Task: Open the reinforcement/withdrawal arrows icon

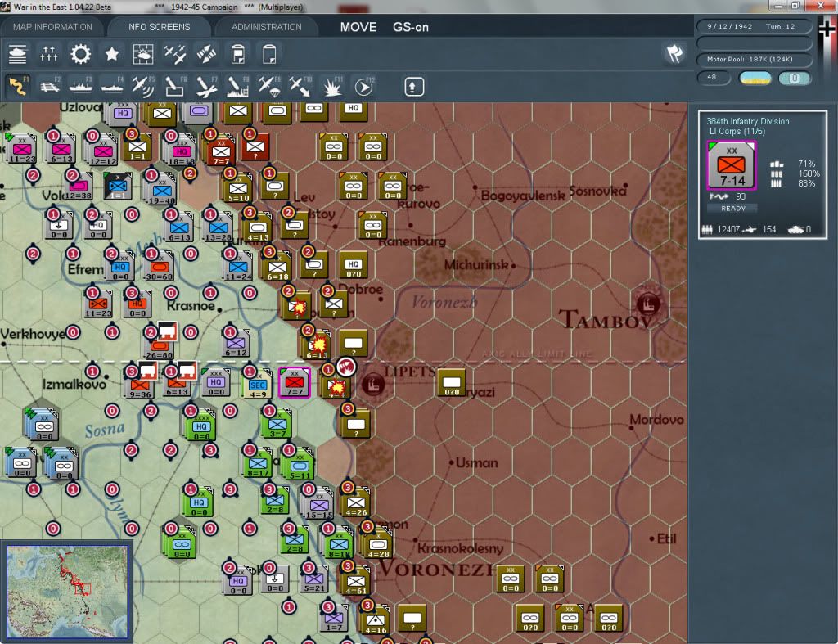Action: coord(206,54)
